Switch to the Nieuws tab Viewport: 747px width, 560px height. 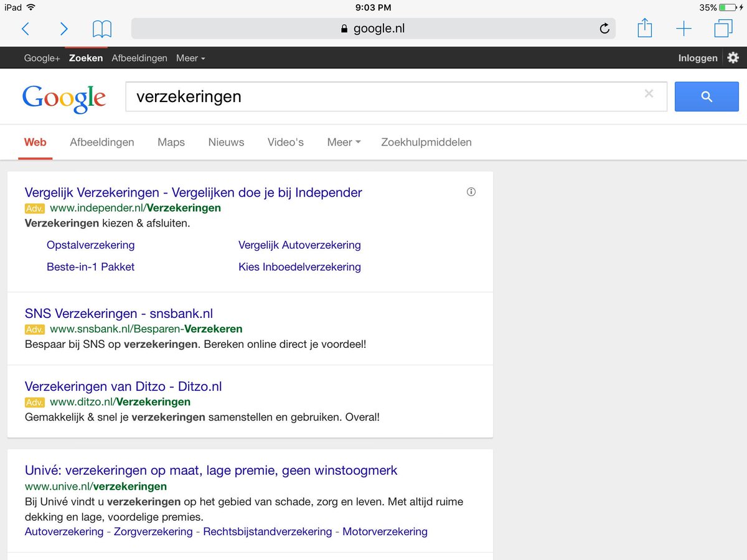pyautogui.click(x=226, y=142)
